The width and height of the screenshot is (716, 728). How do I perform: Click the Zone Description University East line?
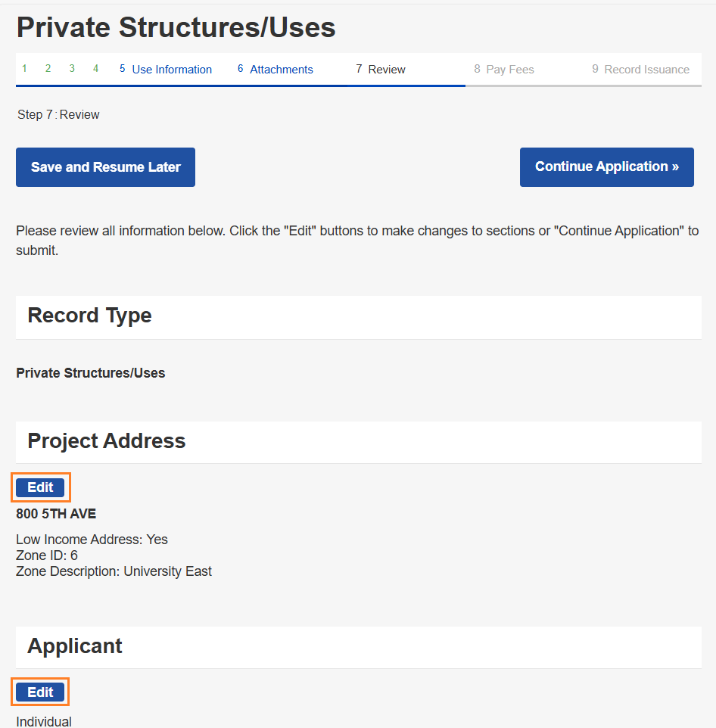tap(114, 571)
